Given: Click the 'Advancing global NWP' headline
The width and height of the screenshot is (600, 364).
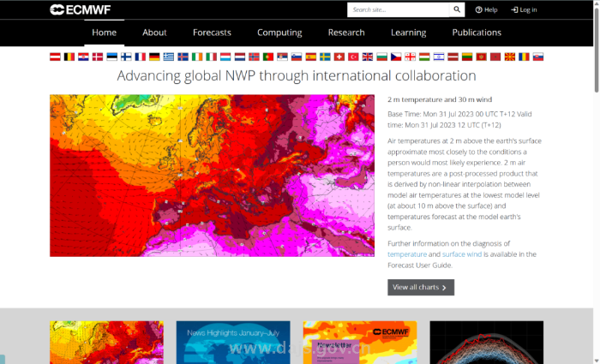Looking at the screenshot, I should tap(297, 75).
